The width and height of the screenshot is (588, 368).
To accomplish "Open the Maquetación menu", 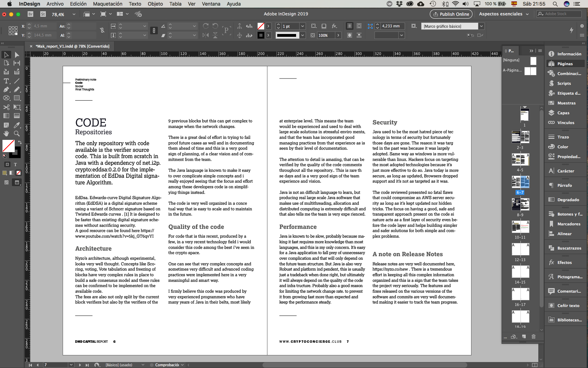I will coord(108,4).
